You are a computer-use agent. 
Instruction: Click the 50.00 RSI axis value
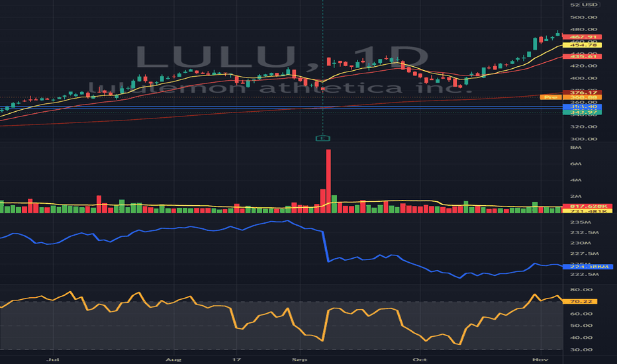[x=581, y=326]
